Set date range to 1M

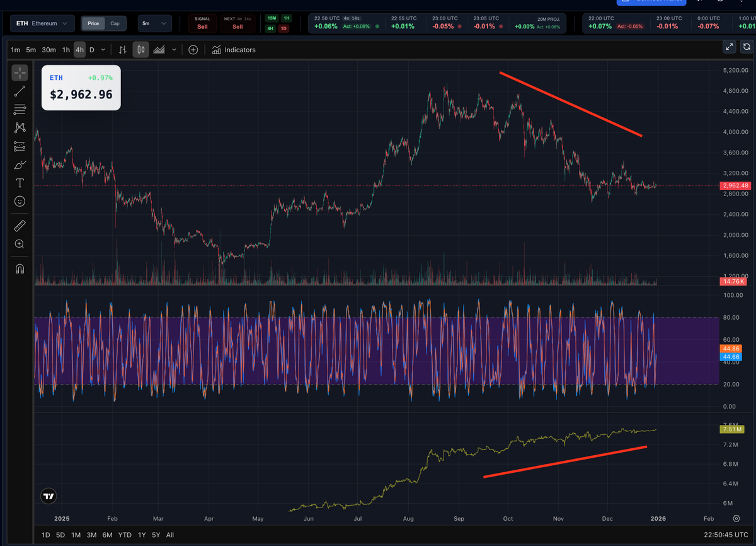click(76, 535)
